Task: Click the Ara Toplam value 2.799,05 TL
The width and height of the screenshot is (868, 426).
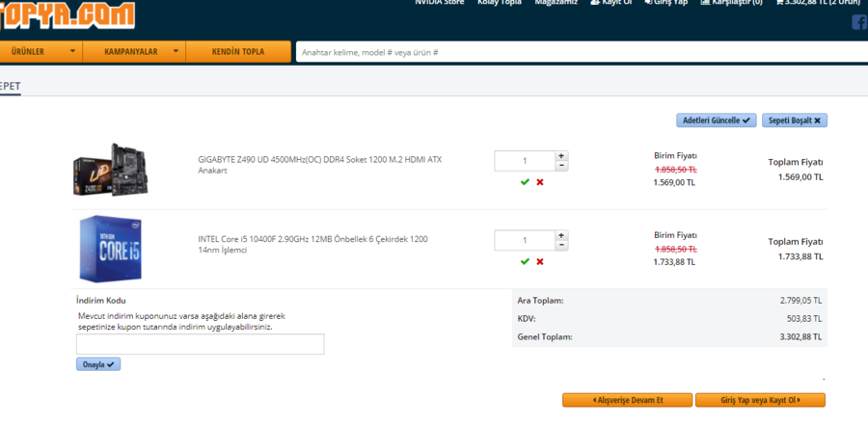Action: coord(800,301)
